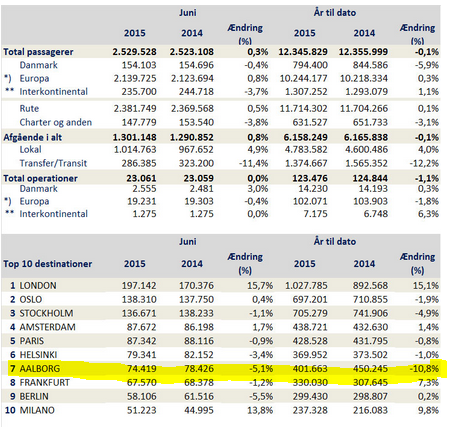Select the LONDON destination name
449x427 pixels.
click(38, 286)
